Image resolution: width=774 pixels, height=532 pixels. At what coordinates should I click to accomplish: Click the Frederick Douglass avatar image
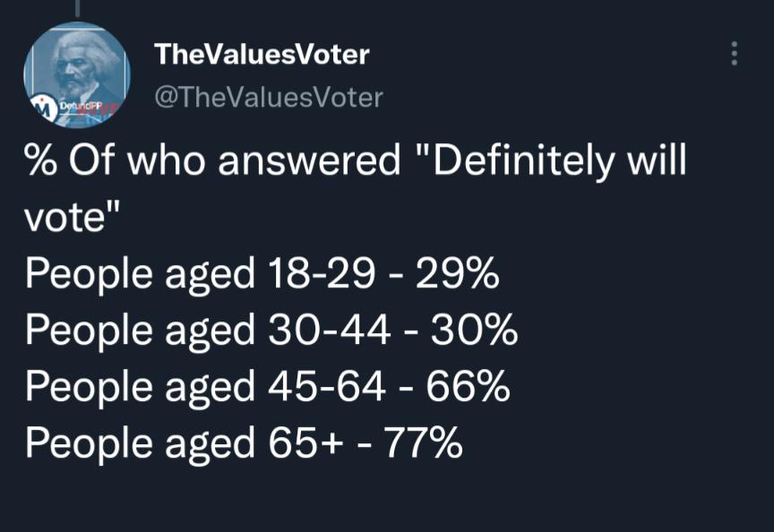tap(77, 72)
